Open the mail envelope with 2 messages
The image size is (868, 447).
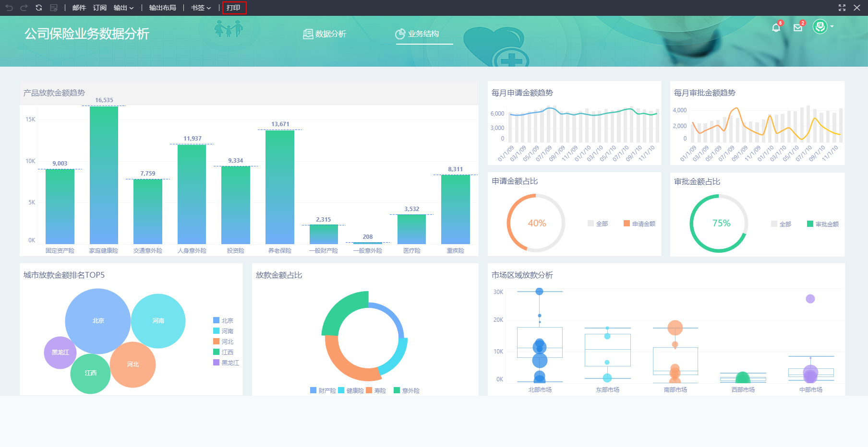pos(798,28)
